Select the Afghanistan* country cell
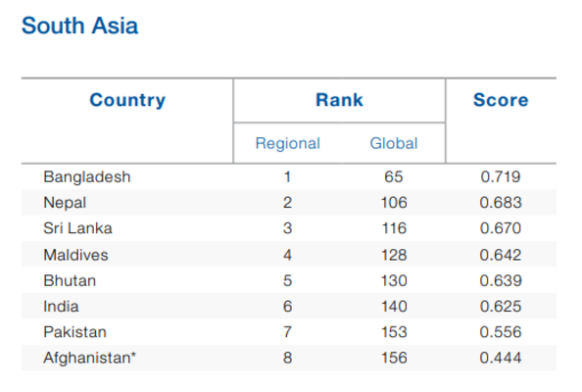This screenshot has width=582, height=392. click(90, 358)
